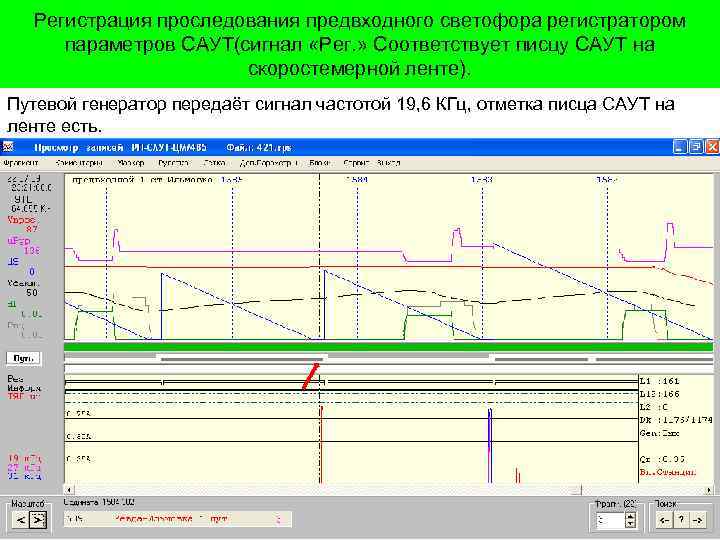Open the Блоки menu
The image size is (720, 540).
(x=320, y=163)
